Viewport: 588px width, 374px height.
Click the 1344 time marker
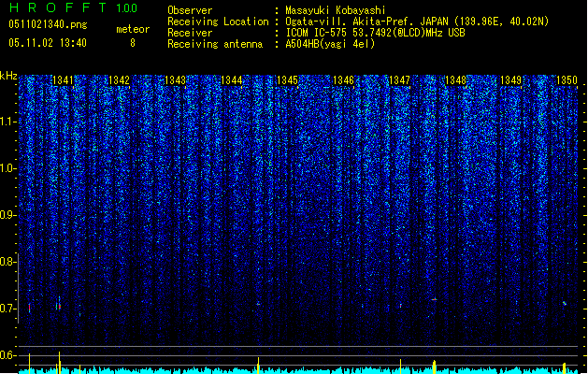(232, 80)
